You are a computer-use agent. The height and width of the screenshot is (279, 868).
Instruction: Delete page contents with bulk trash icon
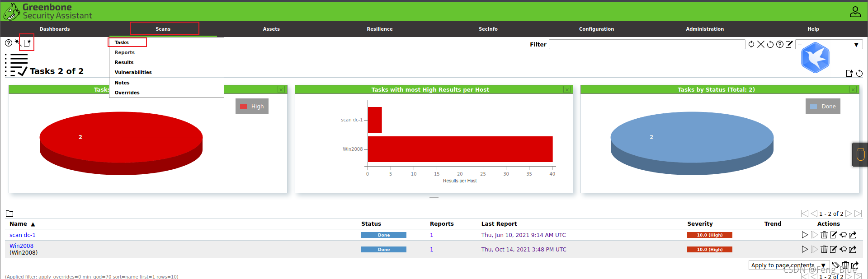coord(845,265)
